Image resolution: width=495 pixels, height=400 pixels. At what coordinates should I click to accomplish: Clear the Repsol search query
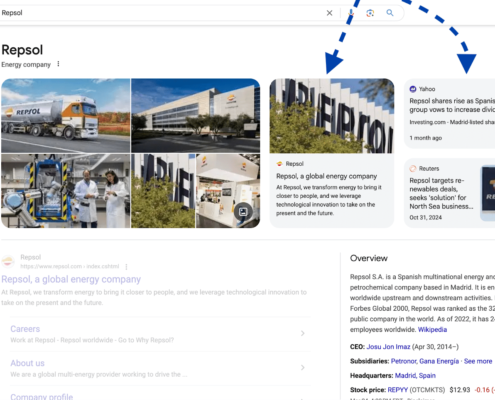tap(329, 13)
